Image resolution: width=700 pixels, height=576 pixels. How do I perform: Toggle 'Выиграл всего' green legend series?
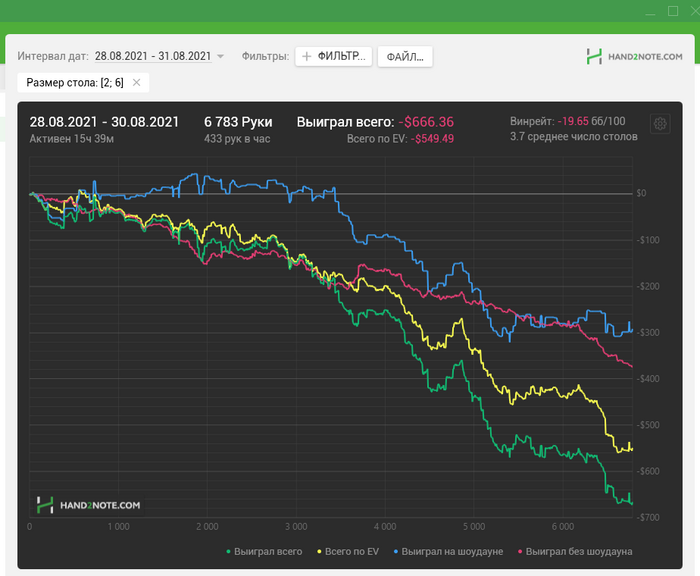[x=264, y=551]
